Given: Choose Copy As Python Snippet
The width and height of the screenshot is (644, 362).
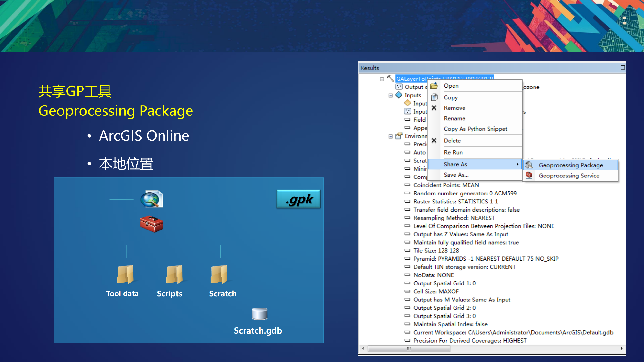Looking at the screenshot, I should click(x=475, y=129).
